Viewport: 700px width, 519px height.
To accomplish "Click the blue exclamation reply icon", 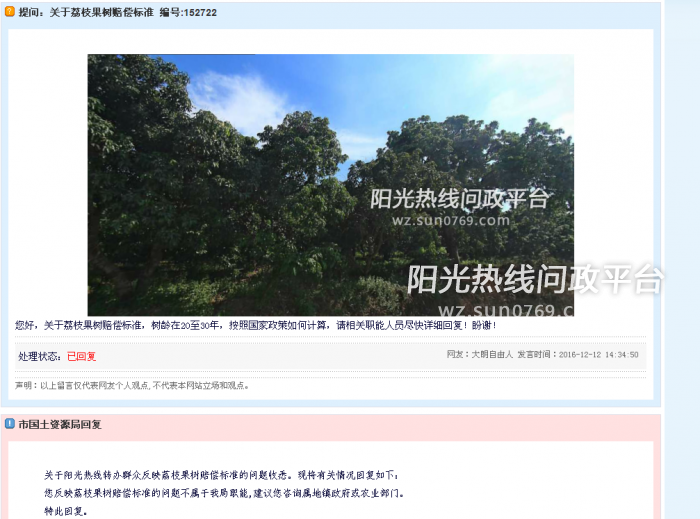I will tap(10, 423).
